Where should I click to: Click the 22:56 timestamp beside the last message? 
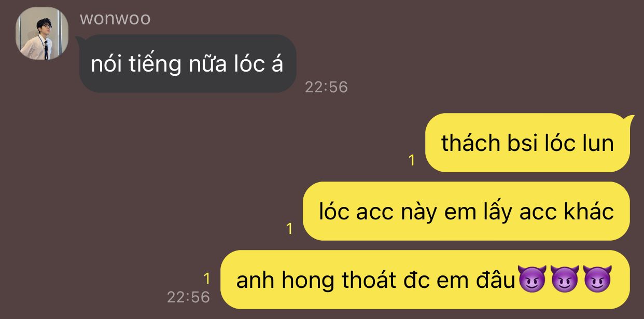point(188,297)
